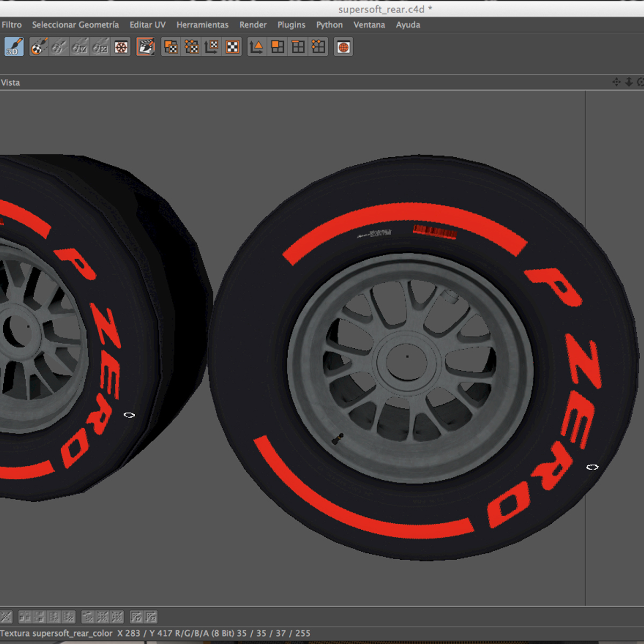Click the greyed paint brush tool icon
644x644 pixels.
pyautogui.click(x=59, y=47)
